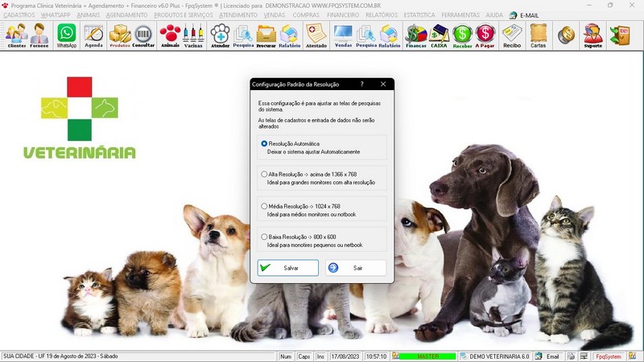644x362 pixels.
Task: Click the Salvar button
Action: click(288, 267)
